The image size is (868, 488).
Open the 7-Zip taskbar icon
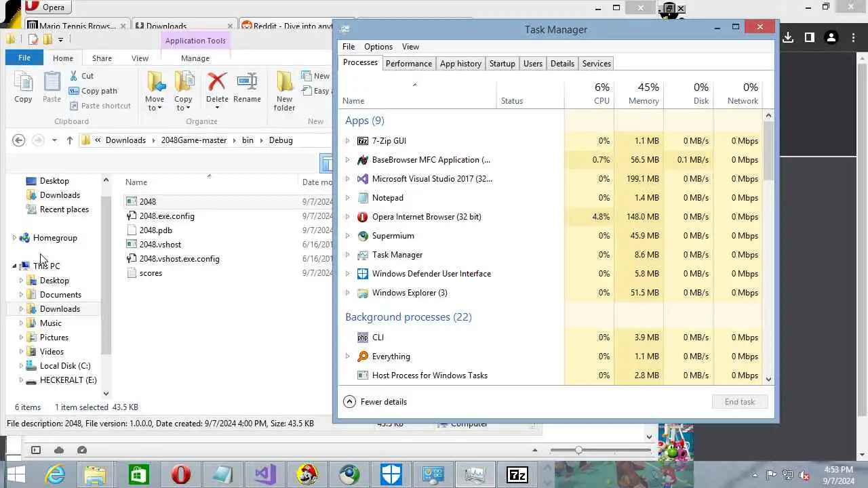(x=517, y=474)
